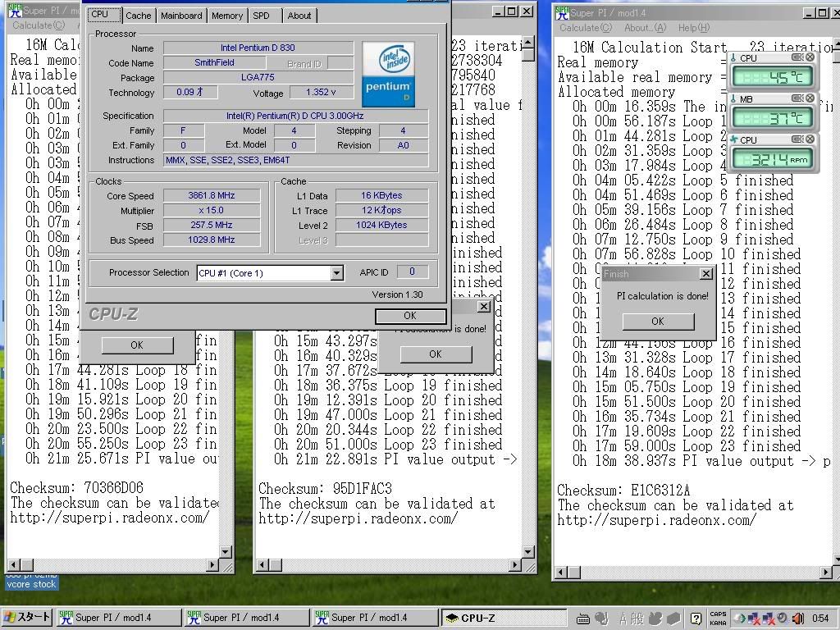Click the fan icon on CPU RPM gadget
Image resolution: width=840 pixels, height=630 pixels.
click(x=734, y=139)
